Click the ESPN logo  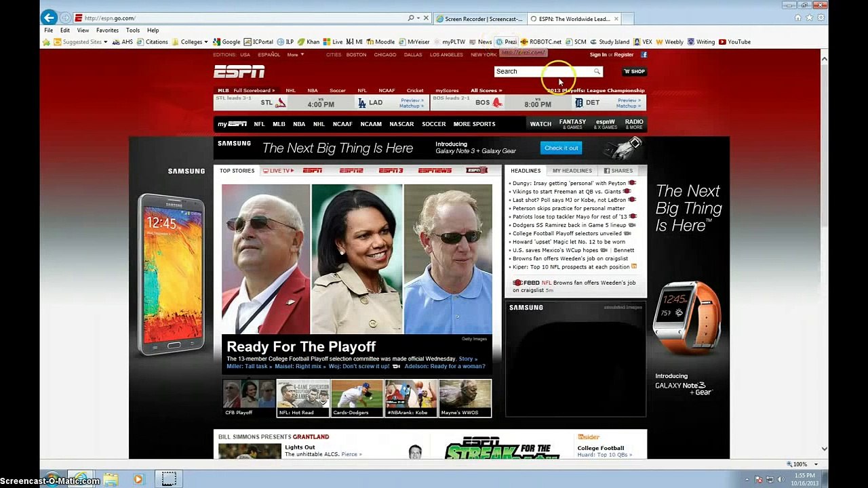click(239, 71)
